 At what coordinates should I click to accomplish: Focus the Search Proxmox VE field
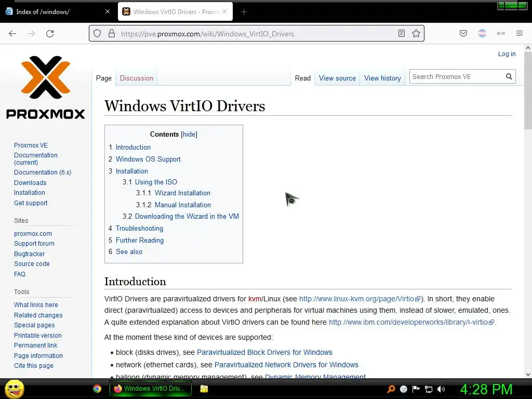[456, 77]
